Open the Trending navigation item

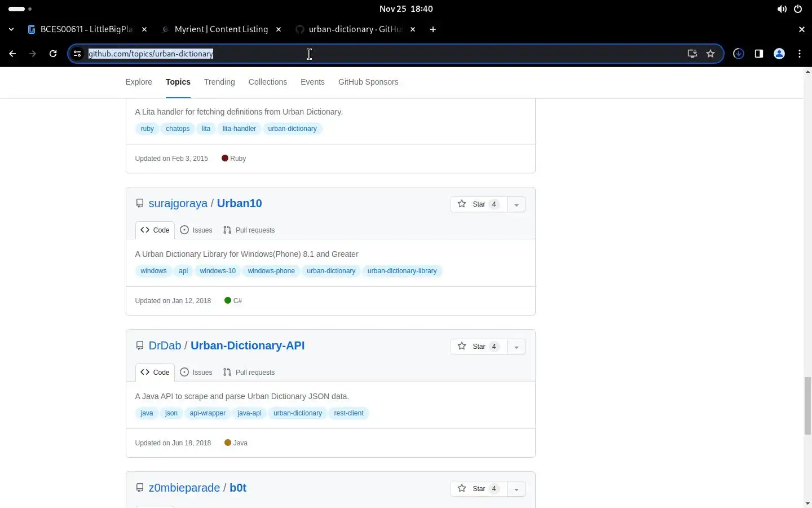(x=219, y=82)
